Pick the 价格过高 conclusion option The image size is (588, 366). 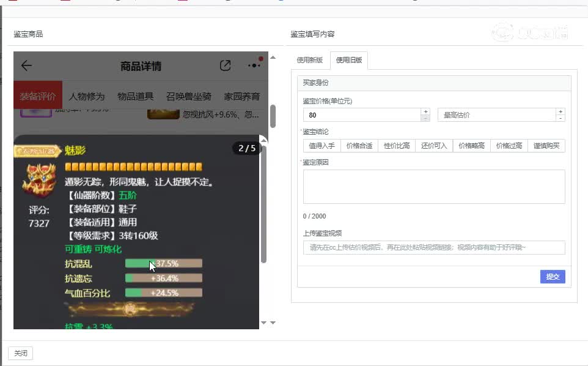509,146
